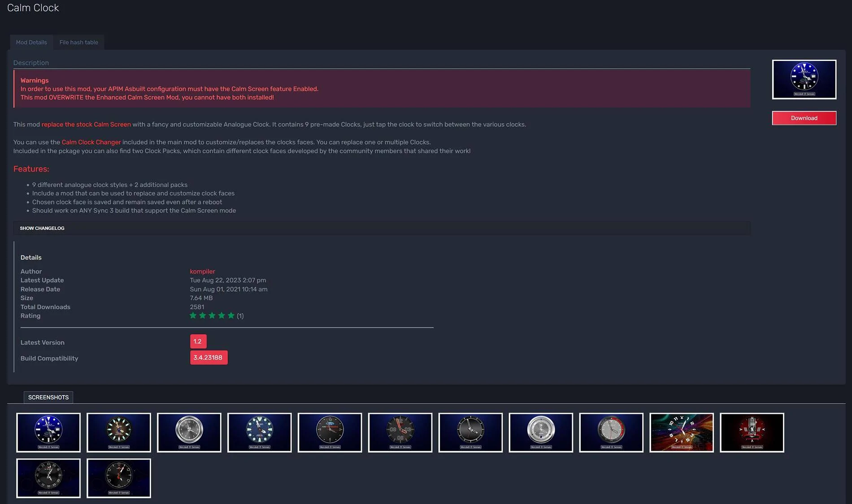The width and height of the screenshot is (852, 504).
Task: Click the 1.2 latest version badge
Action: pyautogui.click(x=198, y=341)
